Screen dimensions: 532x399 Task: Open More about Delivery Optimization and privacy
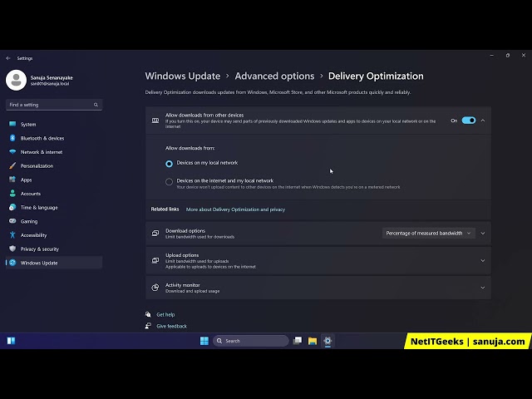pyautogui.click(x=235, y=209)
